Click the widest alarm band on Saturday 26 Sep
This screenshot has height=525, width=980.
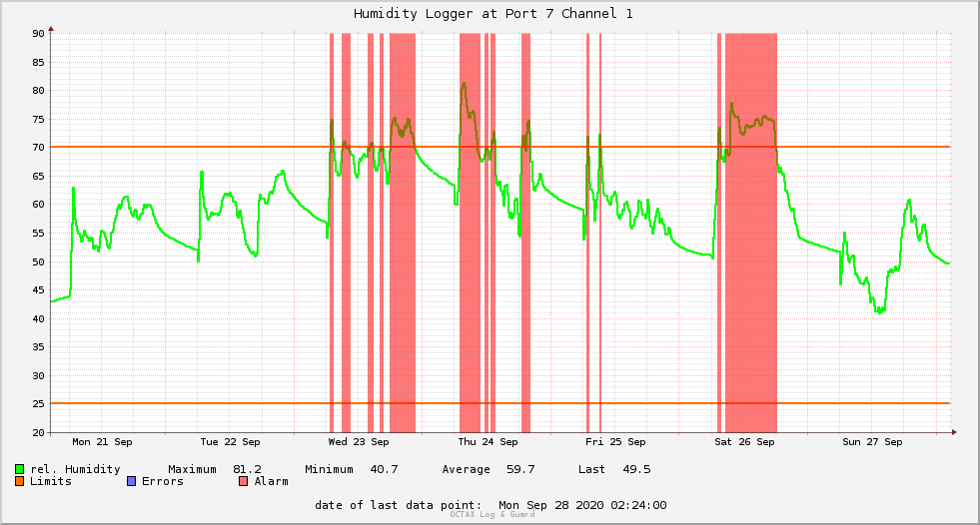coord(750,233)
